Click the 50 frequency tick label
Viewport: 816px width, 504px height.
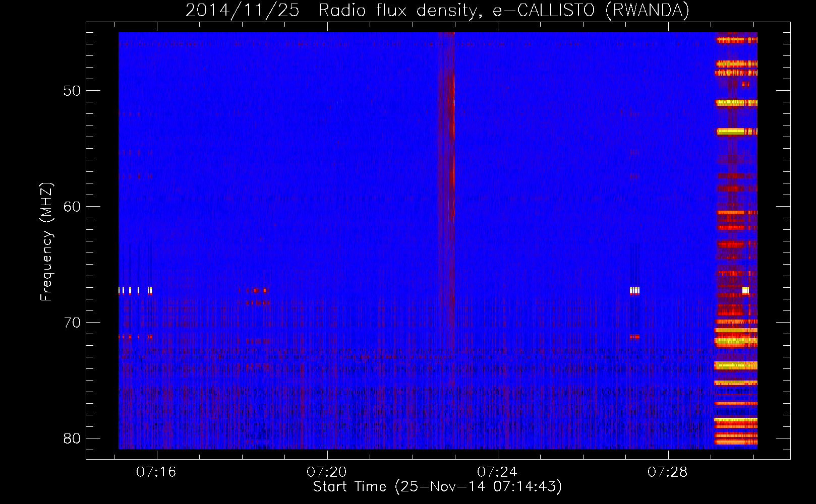[72, 91]
